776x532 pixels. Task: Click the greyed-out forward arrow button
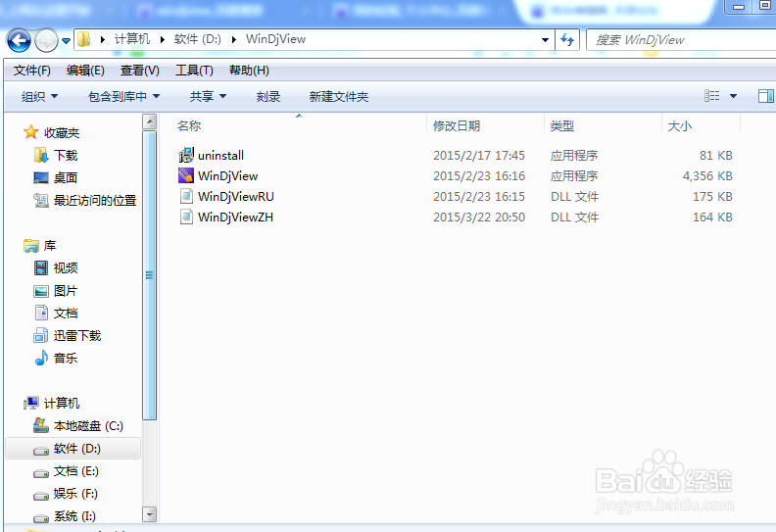coord(46,40)
